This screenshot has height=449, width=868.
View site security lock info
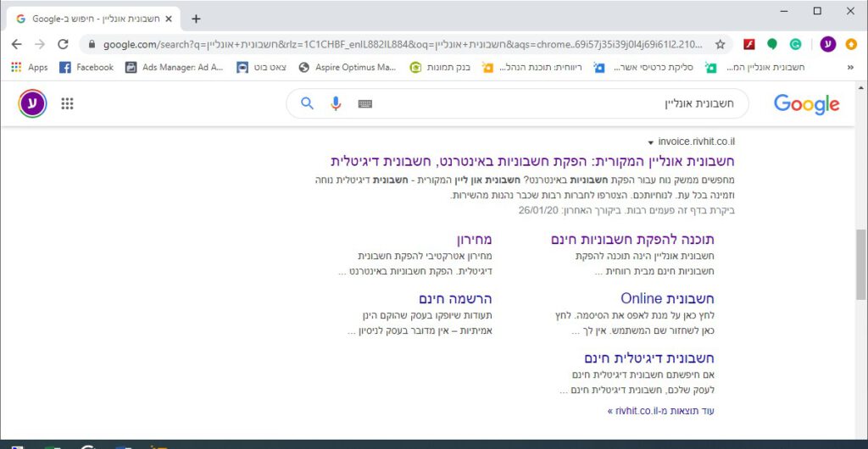[x=92, y=44]
